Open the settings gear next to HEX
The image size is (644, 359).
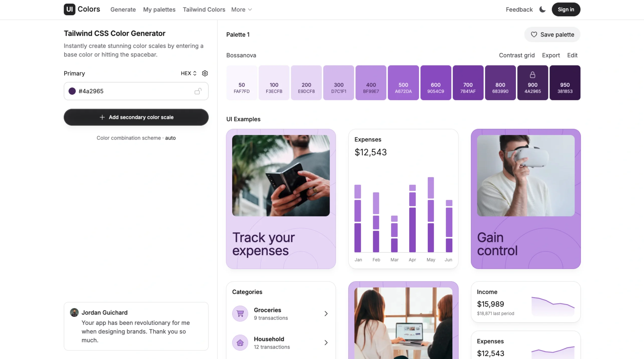205,73
